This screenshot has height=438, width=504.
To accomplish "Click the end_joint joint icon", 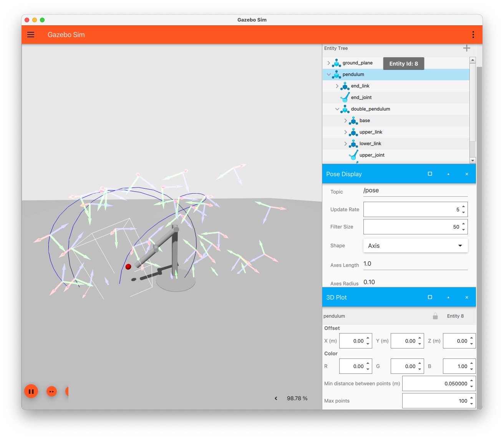I will click(x=345, y=98).
